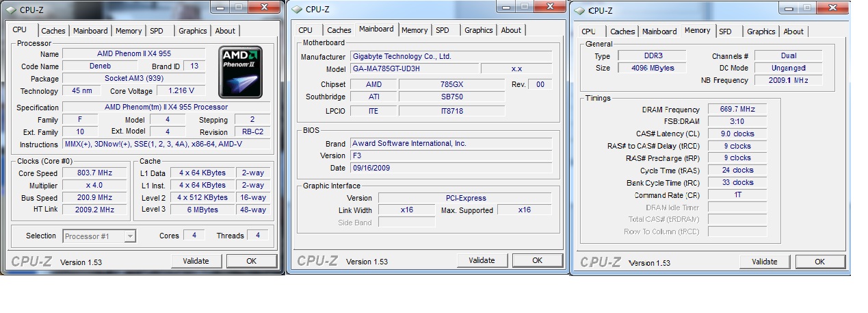This screenshot has width=868, height=313.
Task: Select Graphics tab in the Memory window
Action: [761, 32]
